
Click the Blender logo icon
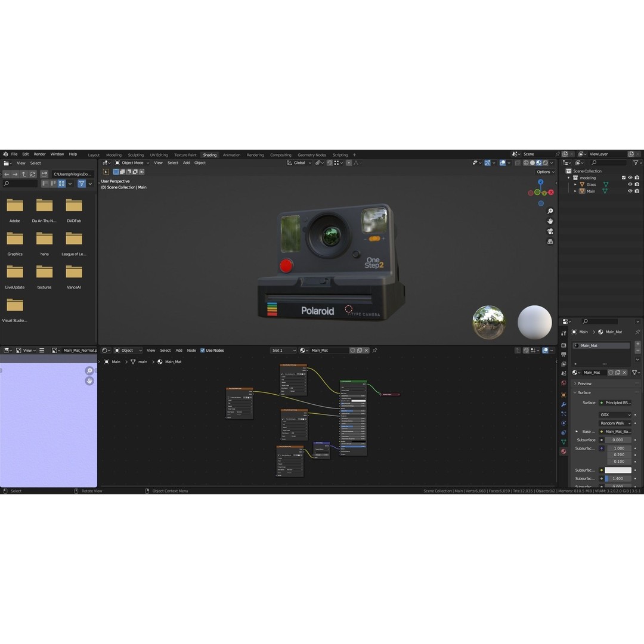[x=5, y=154]
